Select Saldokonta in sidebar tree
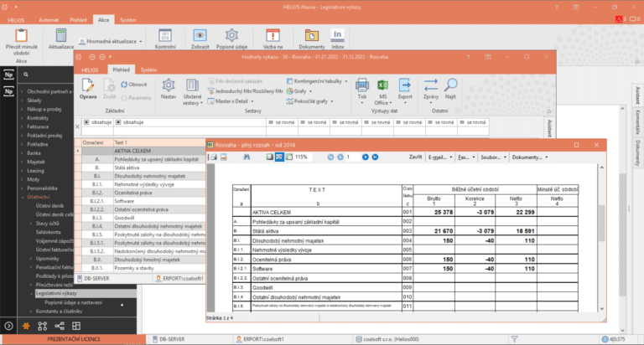This screenshot has width=644, height=345. click(x=48, y=232)
